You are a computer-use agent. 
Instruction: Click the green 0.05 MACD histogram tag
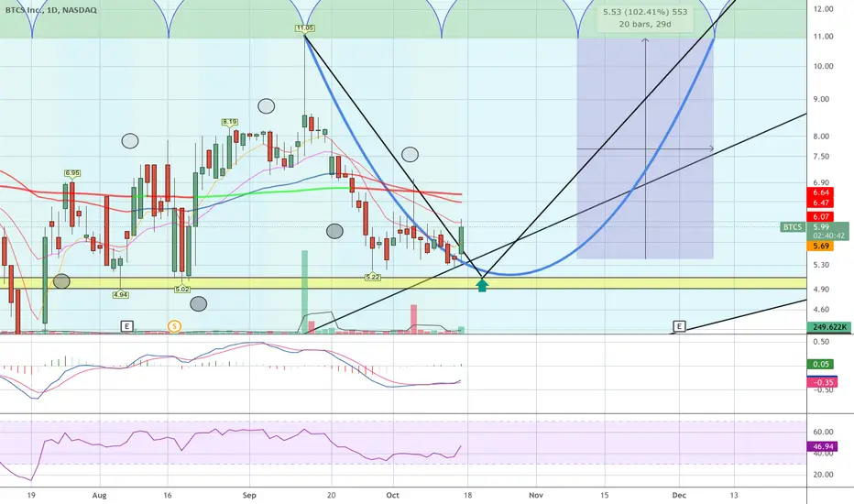tap(820, 364)
